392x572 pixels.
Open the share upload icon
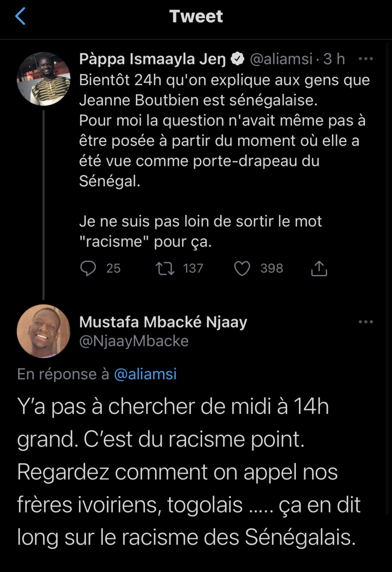coord(318,268)
